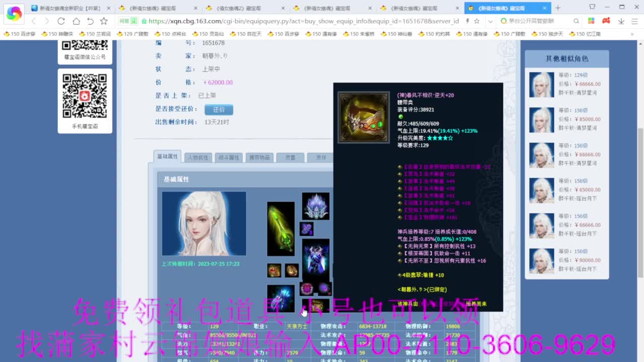Click the browser logo avatar at top left

(14, 14)
